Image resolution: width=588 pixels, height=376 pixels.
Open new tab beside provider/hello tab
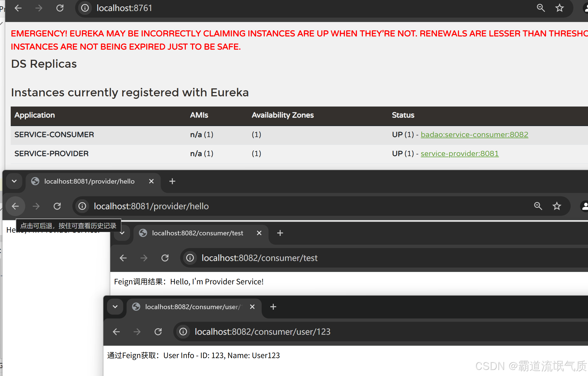point(172,181)
